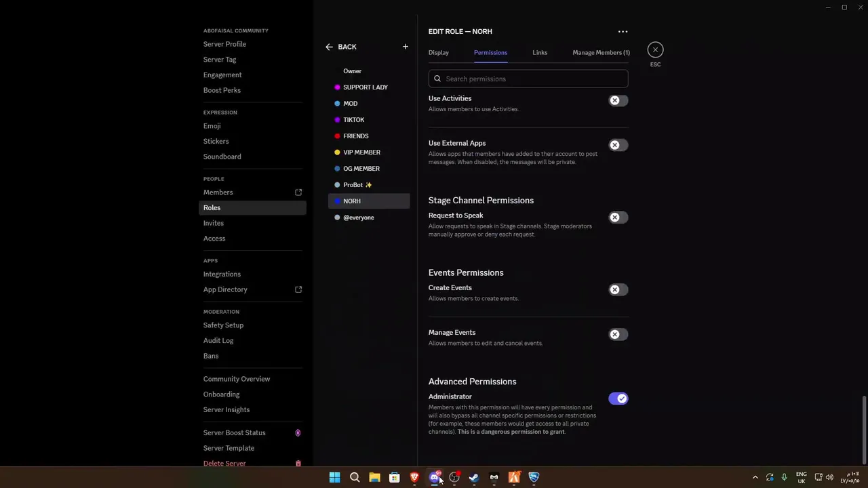Switch to the Display tab
Screen dimensions: 868x488
click(x=439, y=52)
